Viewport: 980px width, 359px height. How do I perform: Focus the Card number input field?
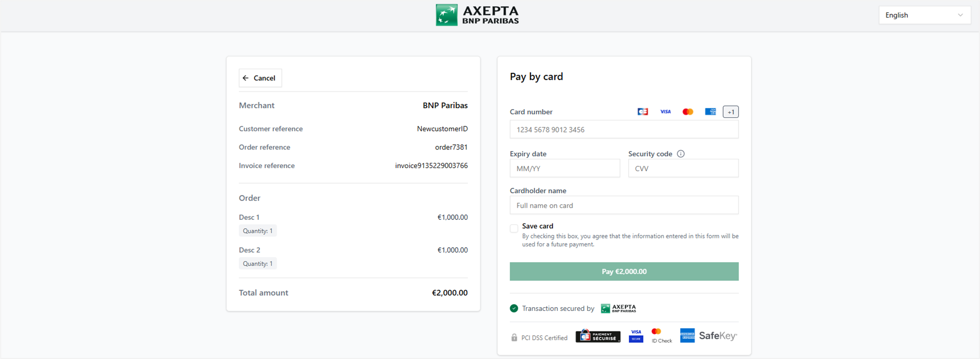[x=624, y=130]
